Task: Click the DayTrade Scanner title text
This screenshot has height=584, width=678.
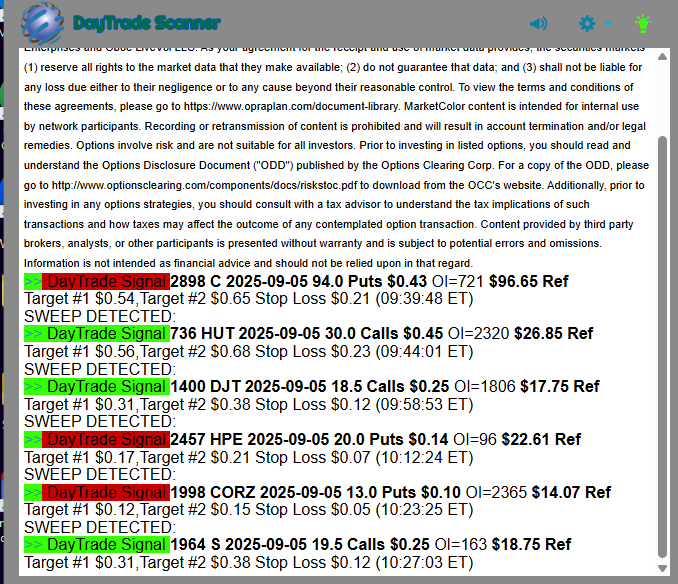Action: coord(147,23)
